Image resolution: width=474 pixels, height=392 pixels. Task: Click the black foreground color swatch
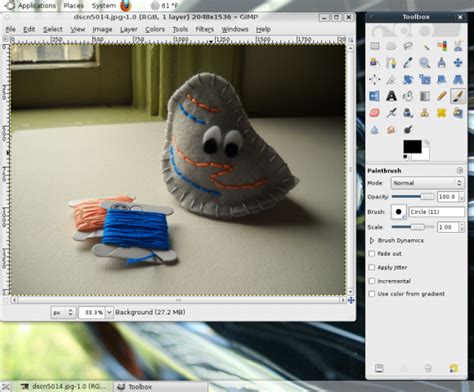[412, 146]
